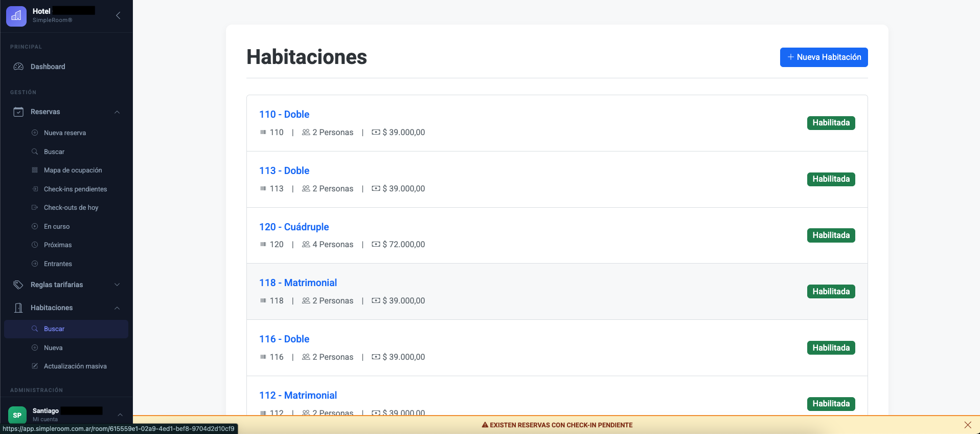Click the icon beside Check-ins pendientes
Image resolution: width=980 pixels, height=434 pixels.
tap(35, 189)
